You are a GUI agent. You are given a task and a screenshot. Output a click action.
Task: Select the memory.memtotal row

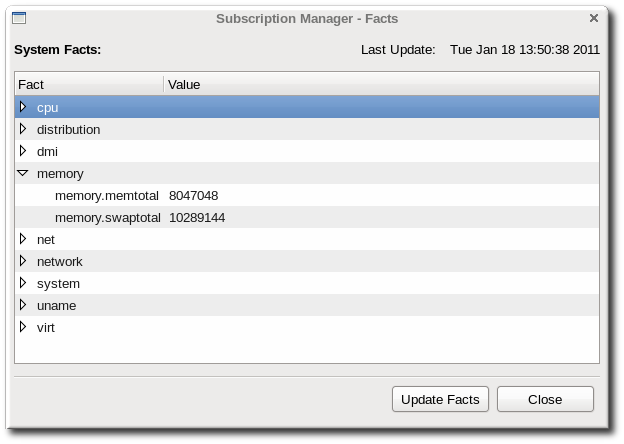tap(307, 195)
